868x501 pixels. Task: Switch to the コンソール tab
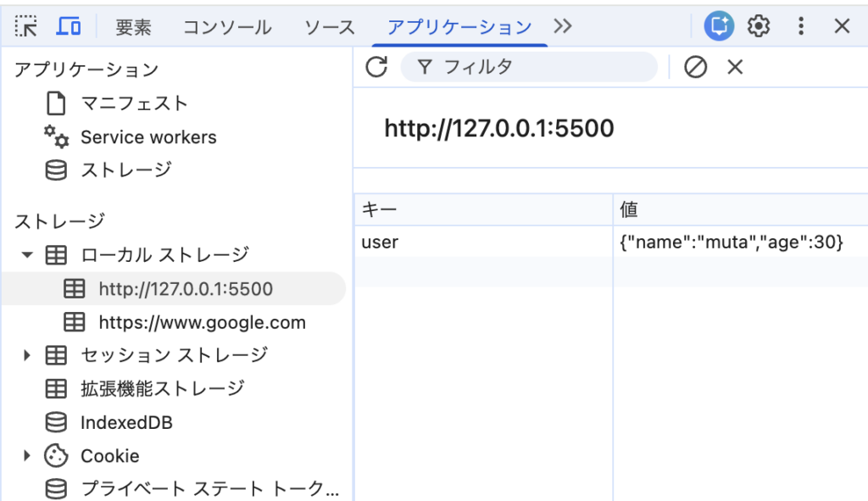point(227,27)
